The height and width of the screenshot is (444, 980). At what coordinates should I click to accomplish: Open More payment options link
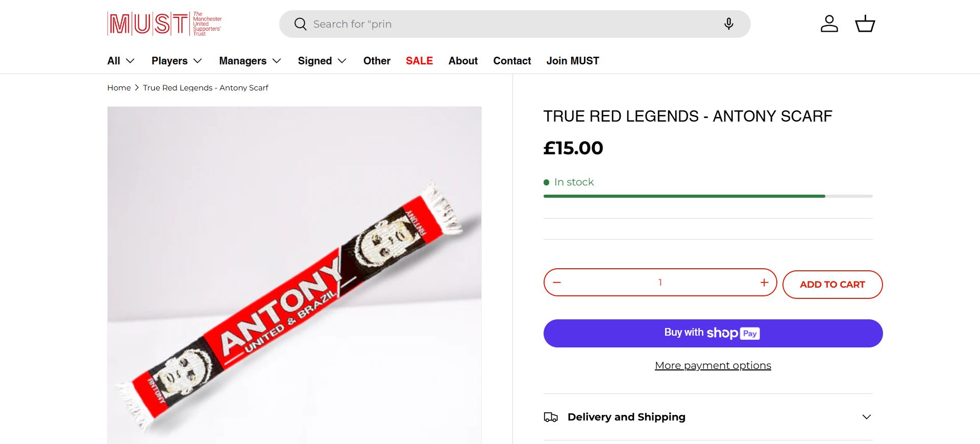[x=713, y=365]
